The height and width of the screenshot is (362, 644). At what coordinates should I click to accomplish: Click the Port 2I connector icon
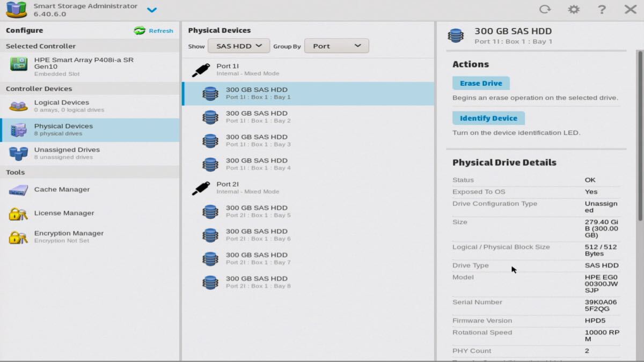[201, 188]
